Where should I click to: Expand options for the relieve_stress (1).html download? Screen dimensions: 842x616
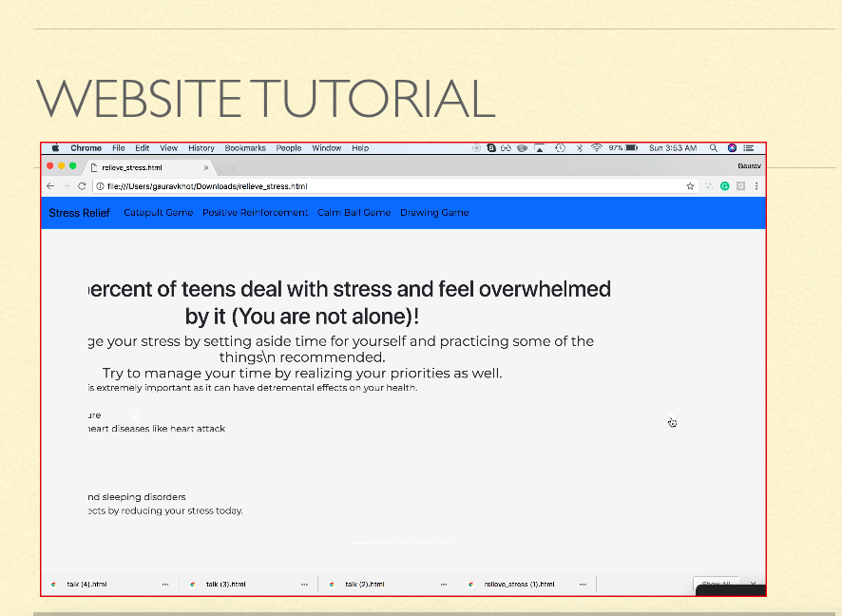coord(582,584)
